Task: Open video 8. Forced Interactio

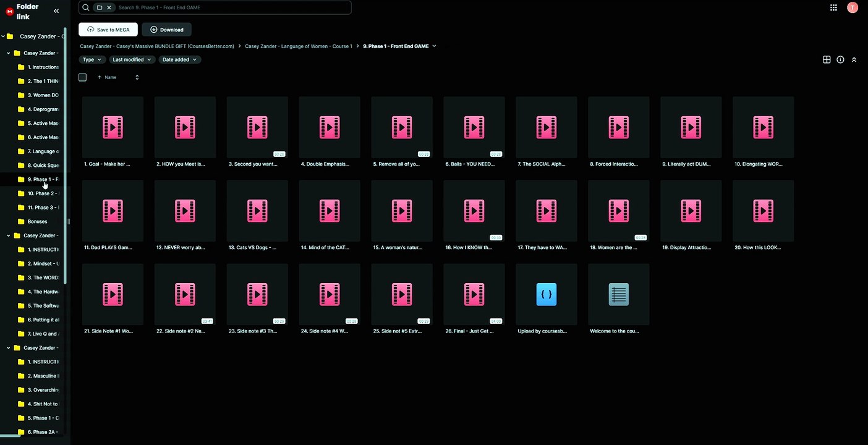Action: click(x=619, y=132)
